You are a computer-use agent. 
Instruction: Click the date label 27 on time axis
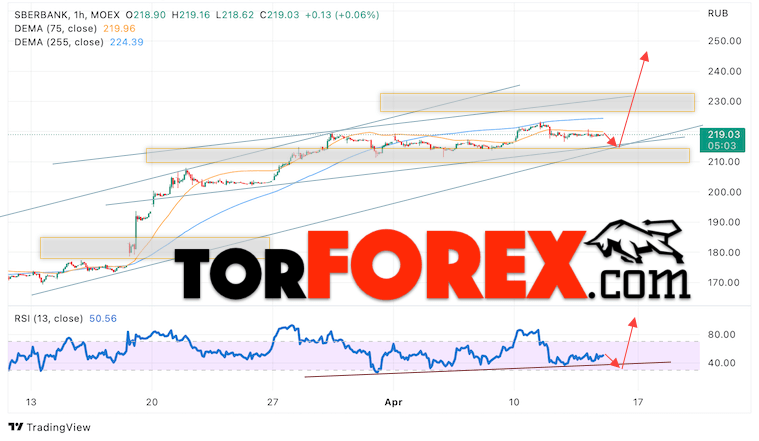(x=273, y=402)
